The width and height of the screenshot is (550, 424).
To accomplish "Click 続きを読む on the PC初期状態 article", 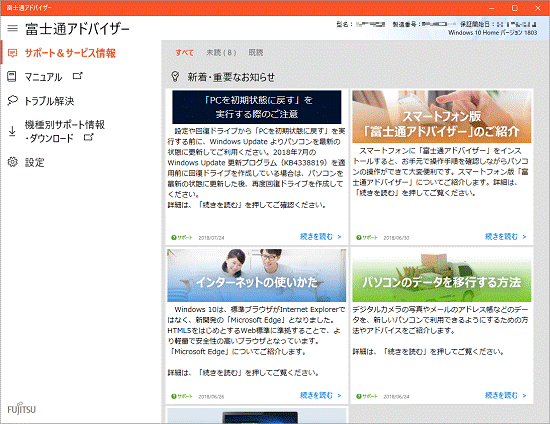I will (321, 237).
